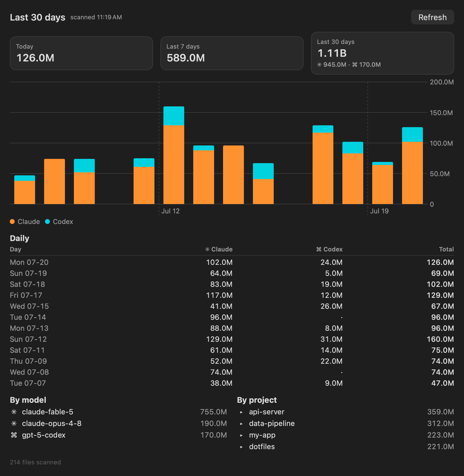This screenshot has height=476, width=464.
Task: Click the 117.0M Claude value
Action: 219,295
